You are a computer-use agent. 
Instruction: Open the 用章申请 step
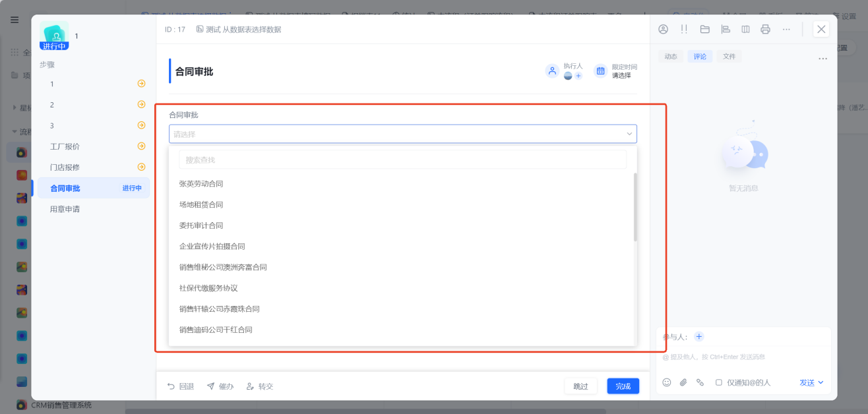pyautogui.click(x=94, y=209)
